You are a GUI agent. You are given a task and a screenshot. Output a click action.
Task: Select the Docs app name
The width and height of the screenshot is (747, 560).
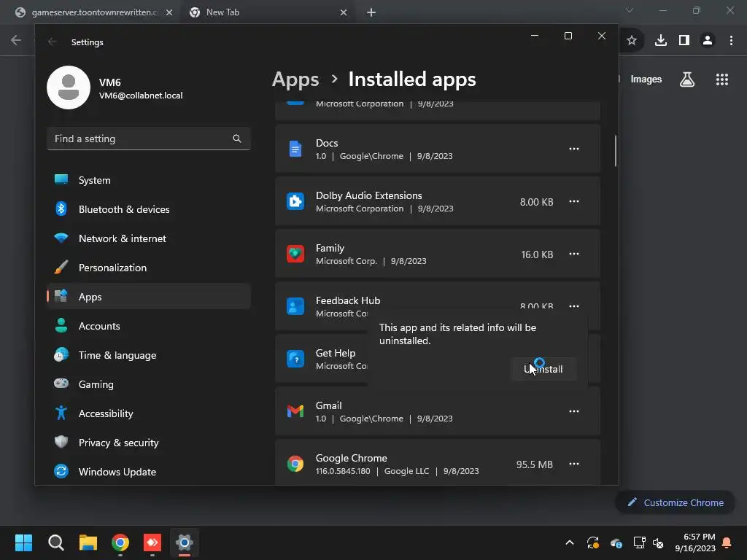click(x=327, y=143)
